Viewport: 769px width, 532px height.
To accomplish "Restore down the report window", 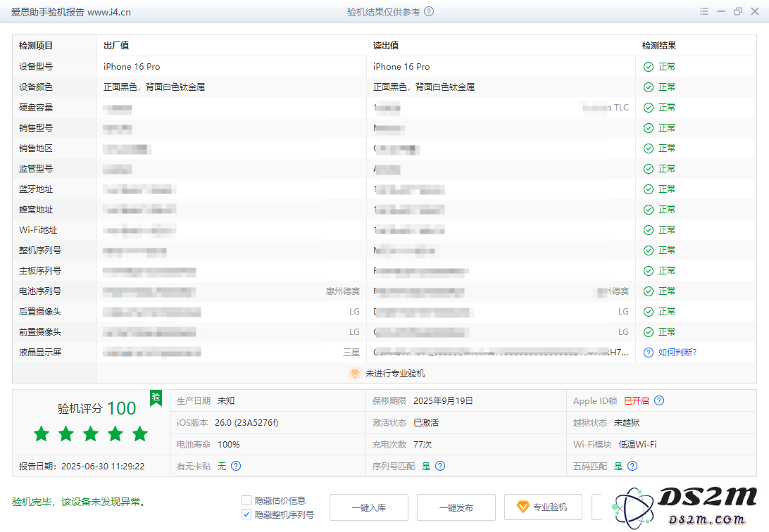I will tap(737, 11).
